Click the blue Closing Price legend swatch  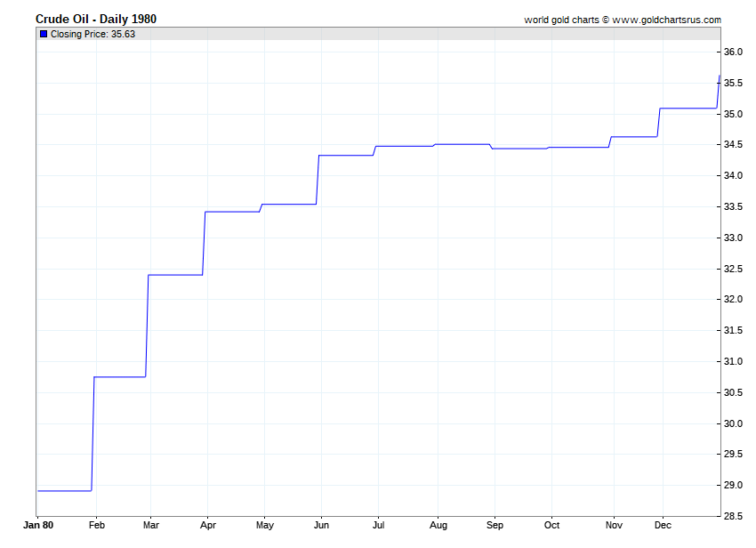(44, 34)
